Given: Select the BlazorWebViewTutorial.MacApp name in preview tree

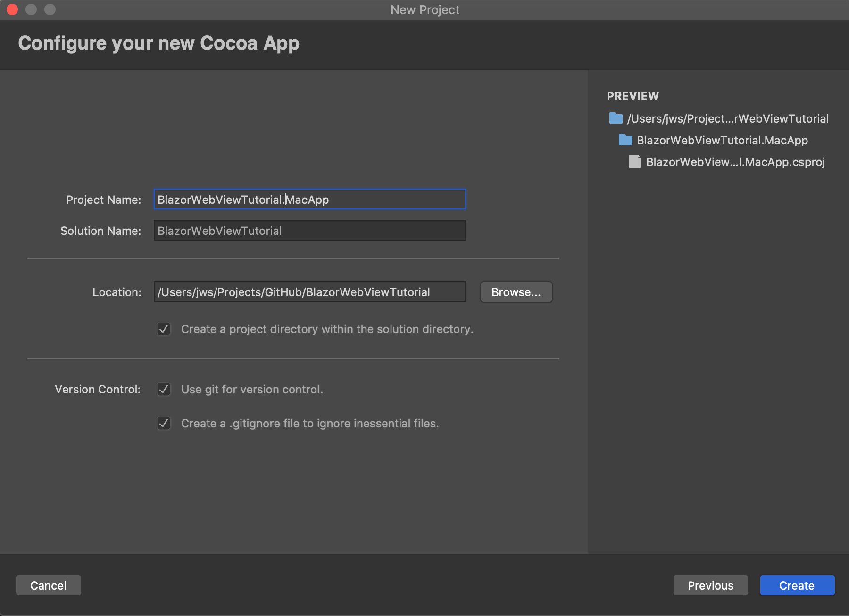Looking at the screenshot, I should 722,140.
